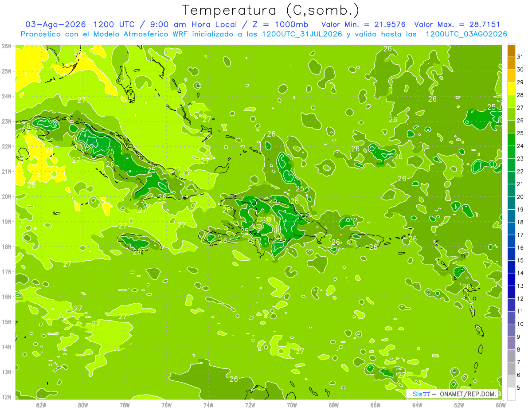Click the 22 value on the colorbar legend
532x411 pixels.
point(520,171)
